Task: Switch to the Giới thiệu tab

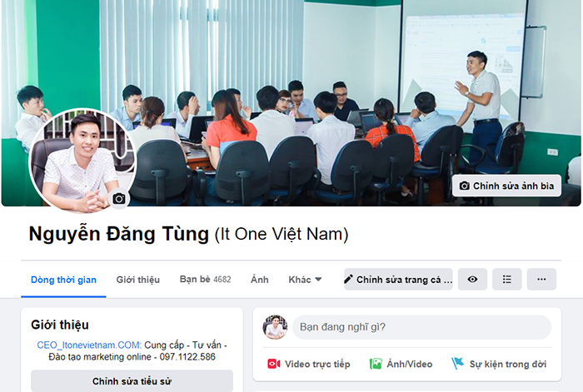Action: coord(138,280)
